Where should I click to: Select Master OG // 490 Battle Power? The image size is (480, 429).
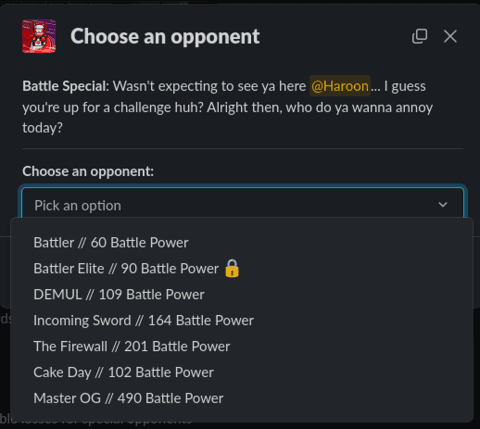pyautogui.click(x=242, y=398)
